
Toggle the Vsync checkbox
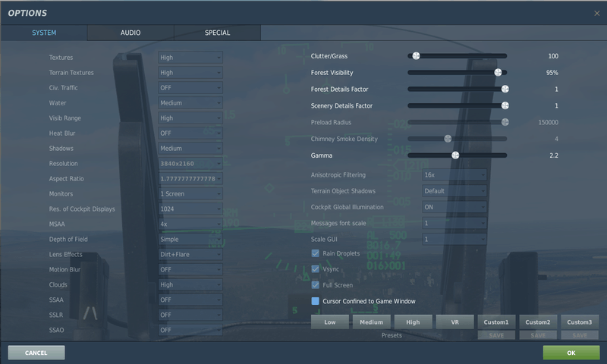tap(315, 269)
